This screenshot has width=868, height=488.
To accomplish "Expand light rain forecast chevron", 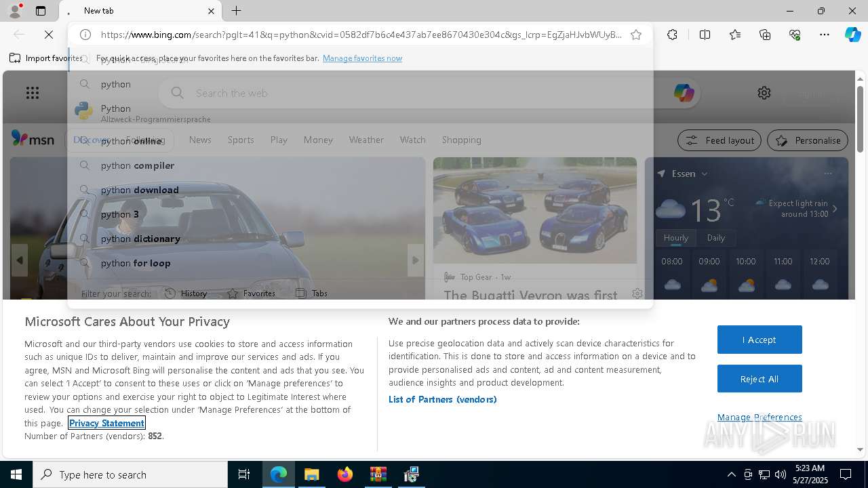I will click(835, 209).
